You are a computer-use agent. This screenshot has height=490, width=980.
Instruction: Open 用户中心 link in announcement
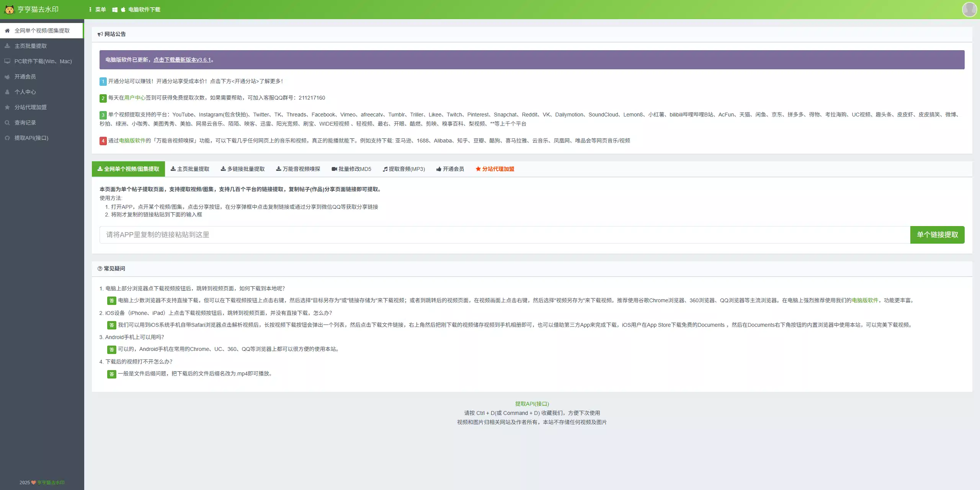click(x=135, y=98)
